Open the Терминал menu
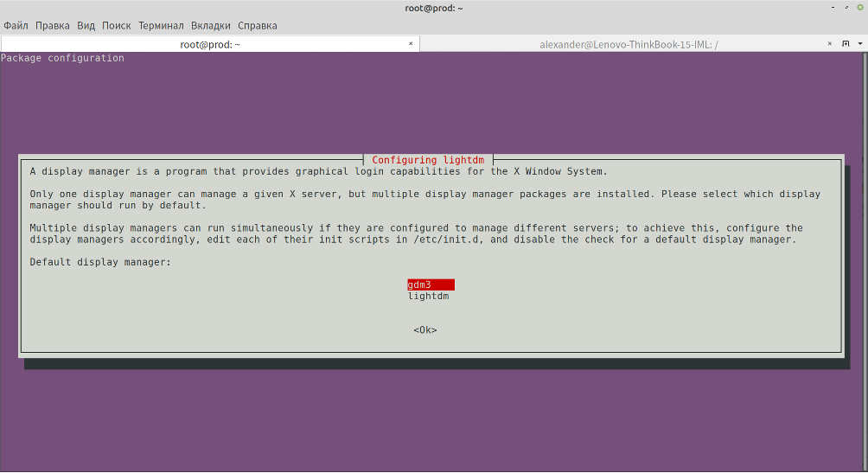The image size is (868, 473). (161, 25)
